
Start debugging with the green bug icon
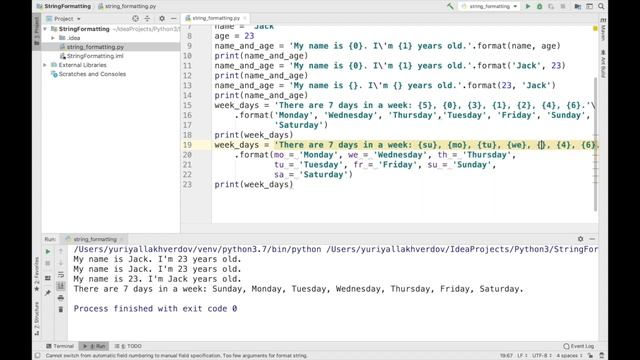pyautogui.click(x=540, y=6)
